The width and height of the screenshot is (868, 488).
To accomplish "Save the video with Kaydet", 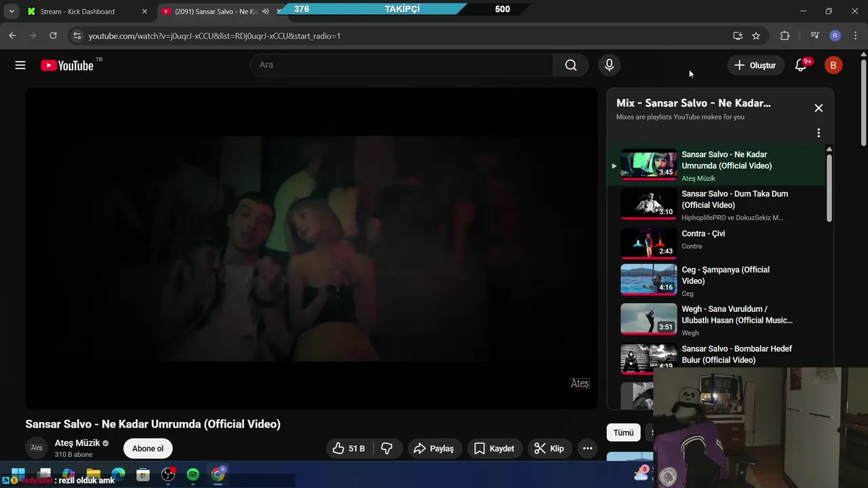I will coord(494,449).
